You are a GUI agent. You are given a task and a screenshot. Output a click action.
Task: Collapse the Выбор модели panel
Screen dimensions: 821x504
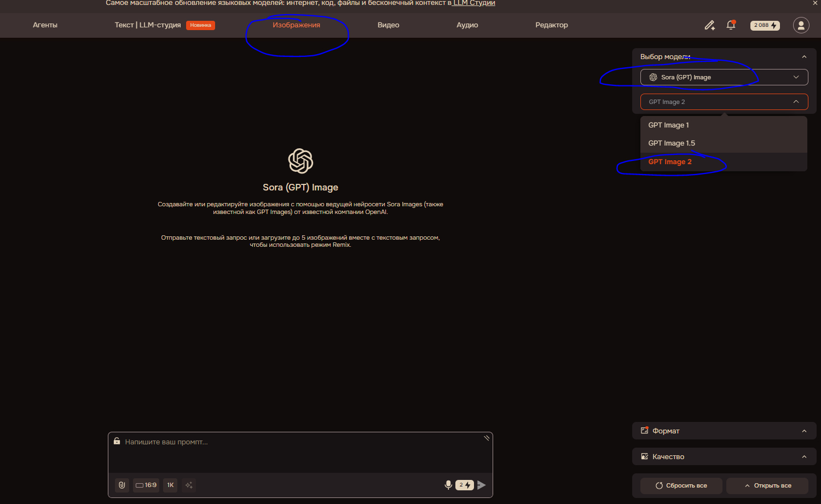(x=804, y=57)
